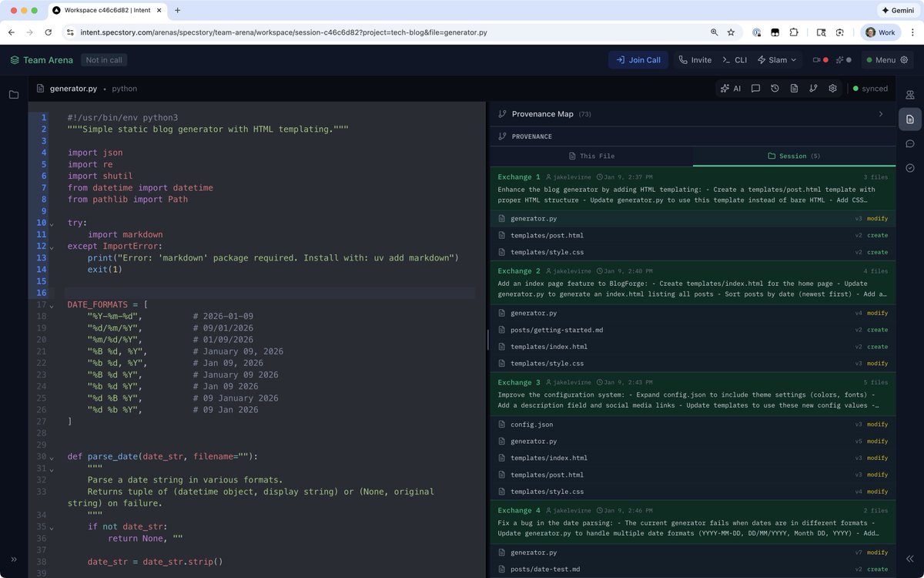
Task: Click the document icon in editor toolbar
Action: pyautogui.click(x=794, y=89)
